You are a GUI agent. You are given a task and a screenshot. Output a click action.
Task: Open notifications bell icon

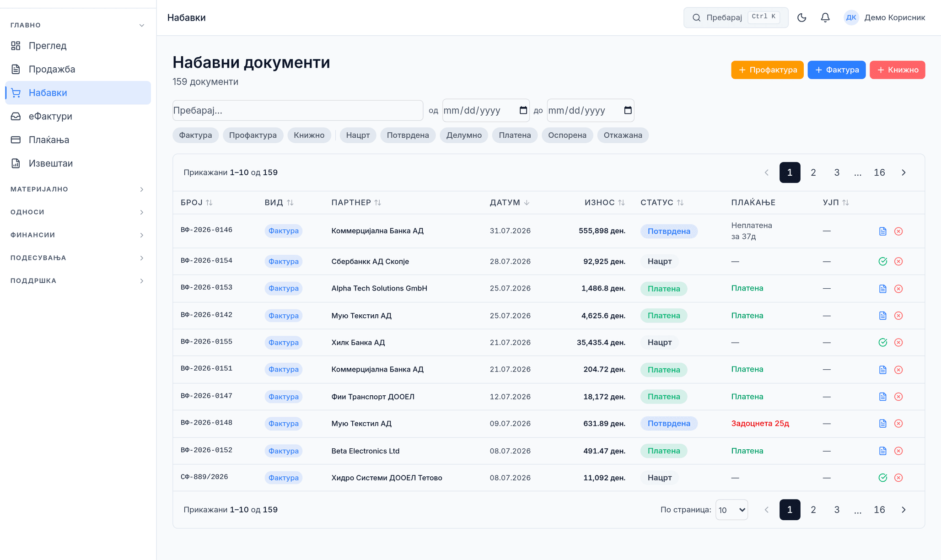click(825, 17)
